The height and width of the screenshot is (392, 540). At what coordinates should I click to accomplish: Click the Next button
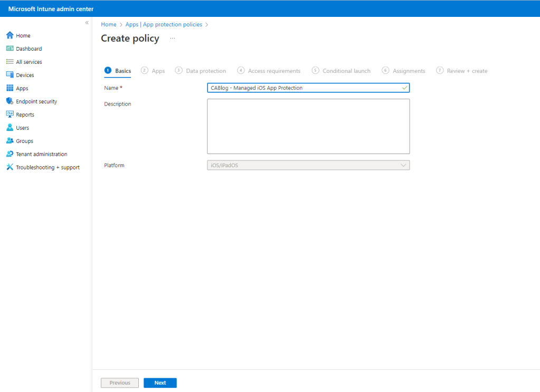coord(160,383)
